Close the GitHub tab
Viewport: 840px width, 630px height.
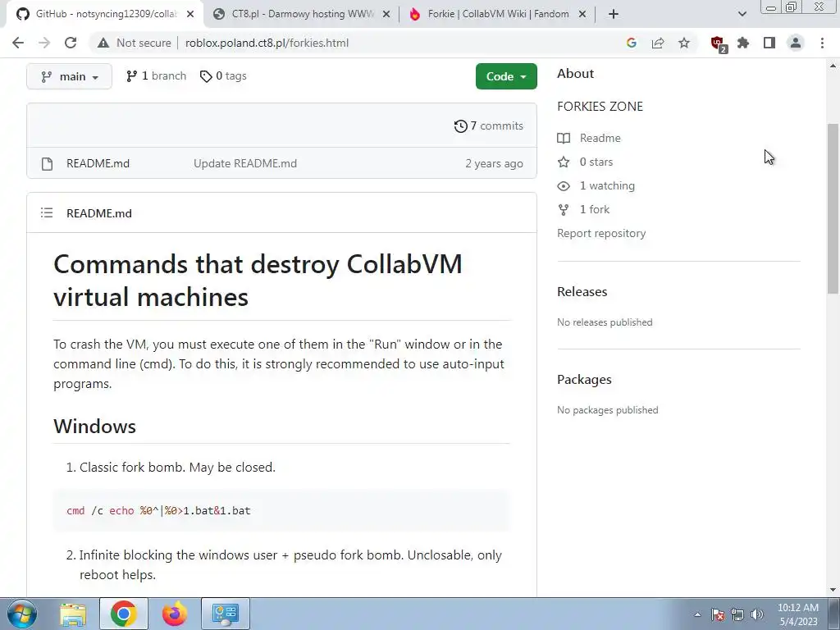[x=190, y=15]
